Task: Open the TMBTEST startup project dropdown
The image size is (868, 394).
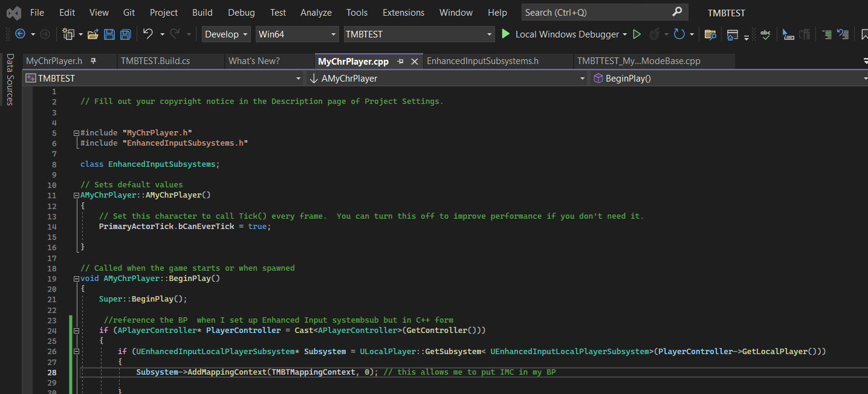Action: tap(419, 34)
